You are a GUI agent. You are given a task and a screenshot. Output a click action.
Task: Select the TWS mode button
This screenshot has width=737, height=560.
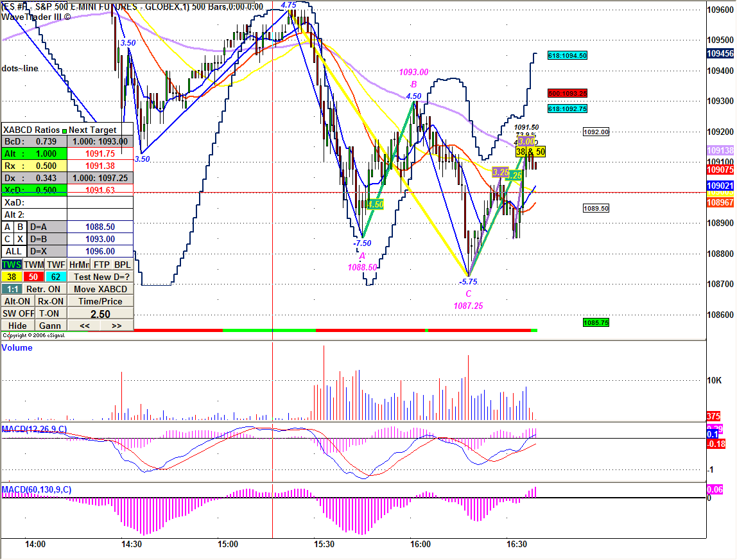point(12,265)
